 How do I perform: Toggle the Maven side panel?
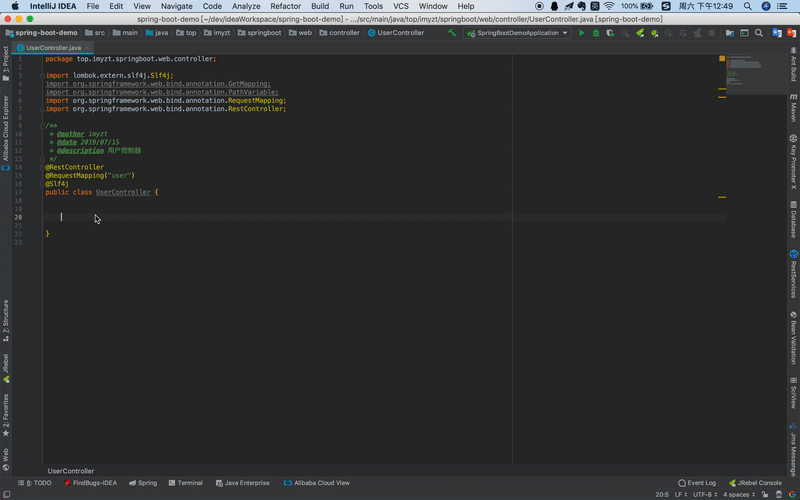pos(793,110)
